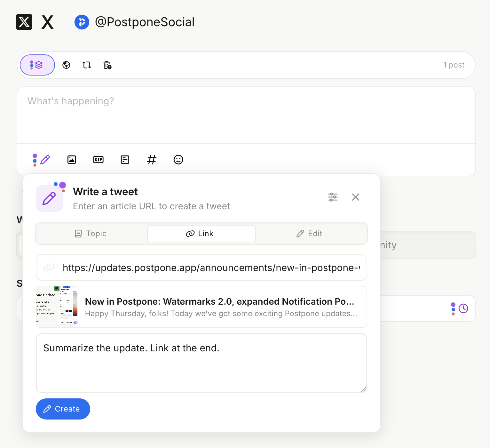This screenshot has width=490, height=448.
Task: Insert a hashtag with the # icon
Action: click(152, 160)
